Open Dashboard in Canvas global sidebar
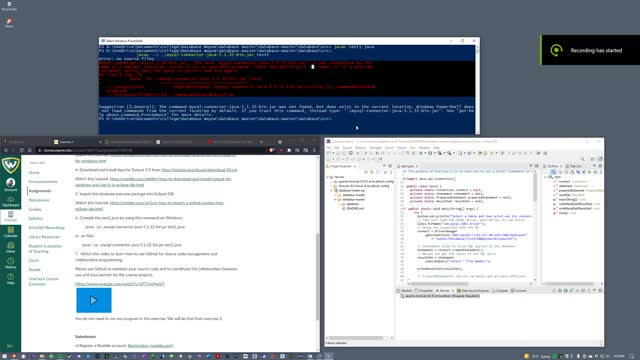The height and width of the screenshot is (360, 640). tap(11, 201)
